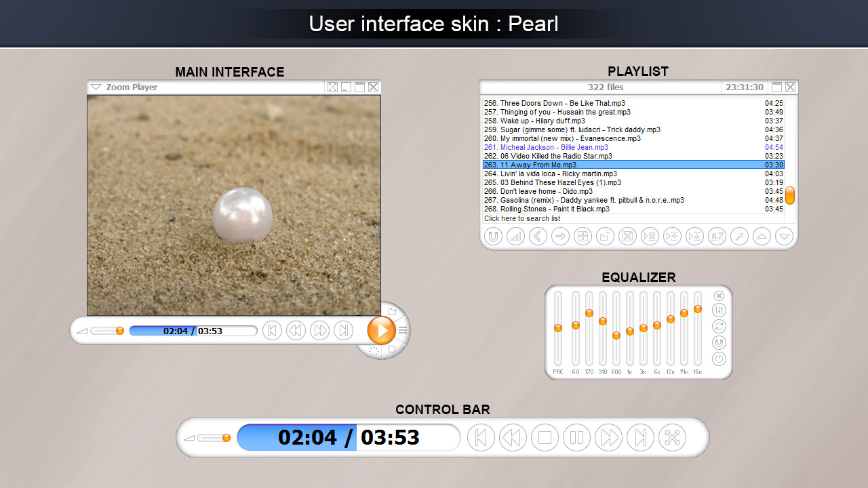Add new files to the playlist

(583, 236)
